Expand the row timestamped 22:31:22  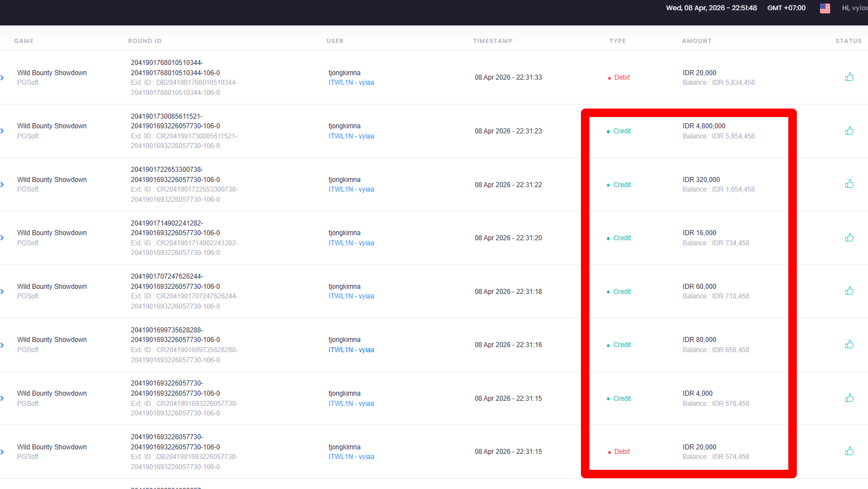pos(2,184)
